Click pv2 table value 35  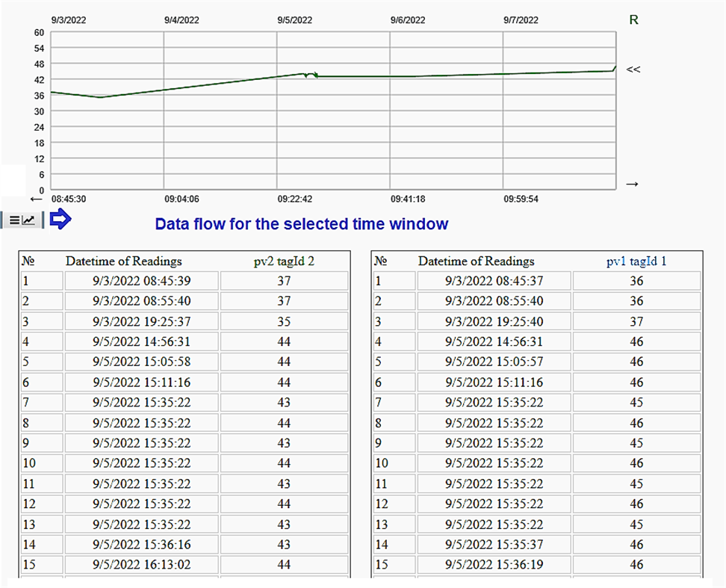(x=284, y=321)
